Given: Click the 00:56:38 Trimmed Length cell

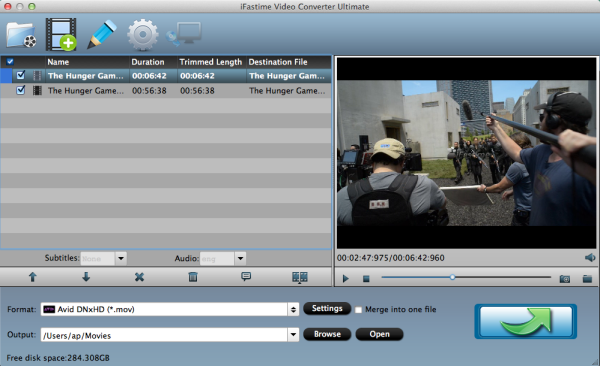Looking at the screenshot, I should (x=197, y=91).
